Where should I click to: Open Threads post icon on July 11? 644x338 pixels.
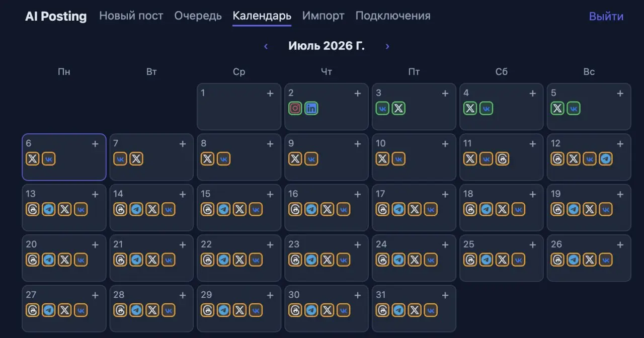coord(503,159)
